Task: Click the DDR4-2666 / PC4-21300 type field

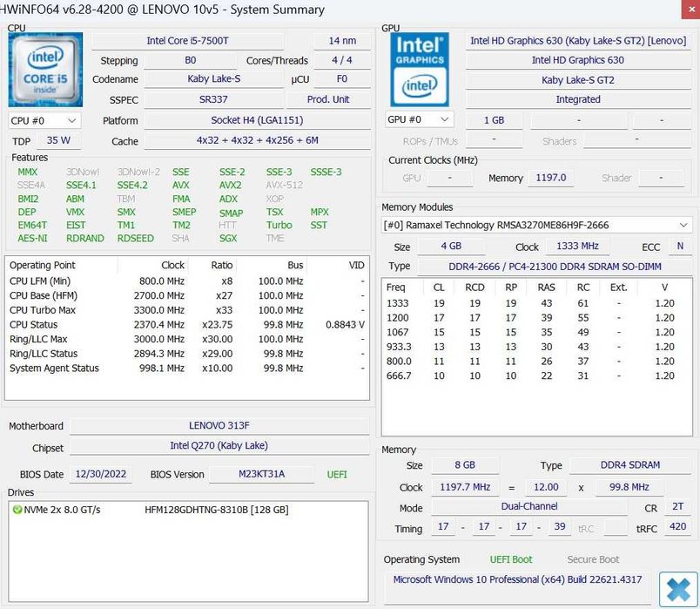Action: click(555, 267)
